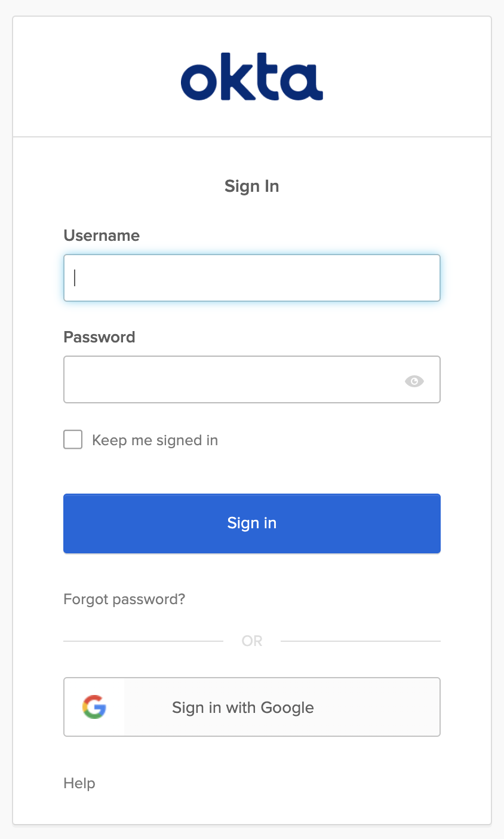Click the separator line below the Okta logo
This screenshot has height=839, width=504.
coord(251,137)
